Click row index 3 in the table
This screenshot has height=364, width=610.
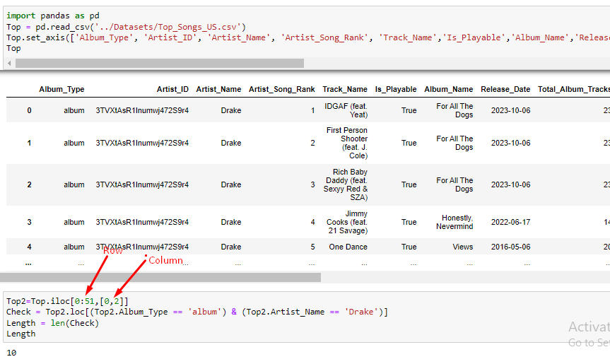[x=29, y=222]
